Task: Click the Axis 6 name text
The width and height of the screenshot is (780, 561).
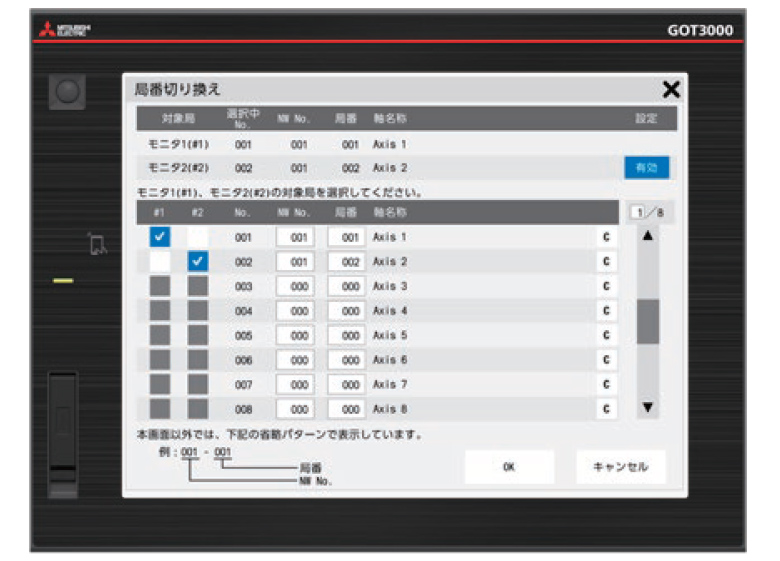Action: click(390, 360)
